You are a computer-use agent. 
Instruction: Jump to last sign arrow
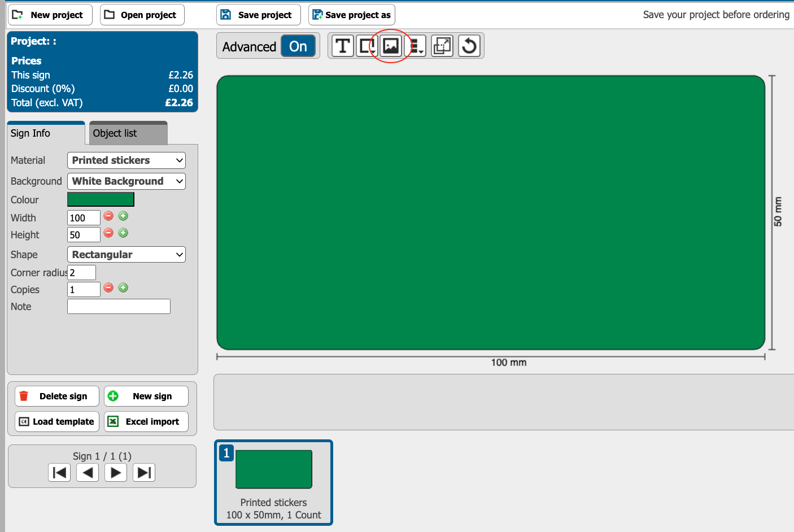(144, 473)
